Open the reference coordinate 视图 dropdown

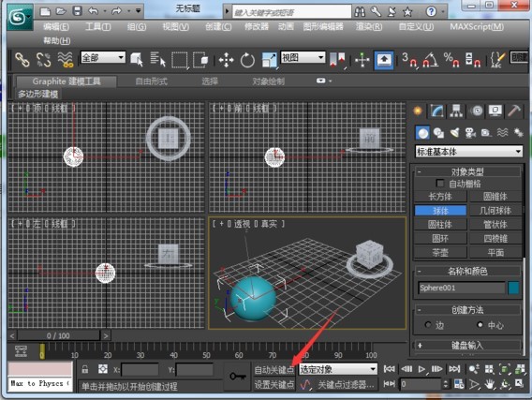click(303, 57)
